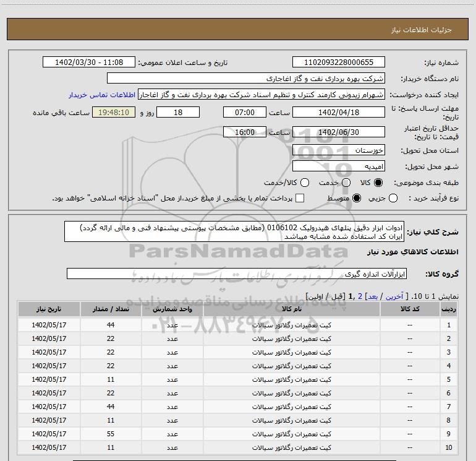Click quantity 55 in row 9
476x461 pixels.
pyautogui.click(x=111, y=434)
